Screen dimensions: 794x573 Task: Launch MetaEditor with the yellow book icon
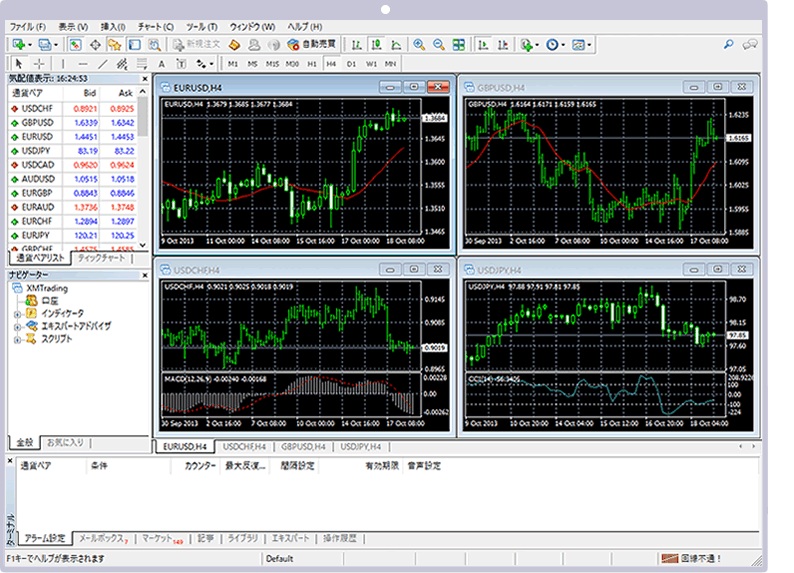(234, 45)
